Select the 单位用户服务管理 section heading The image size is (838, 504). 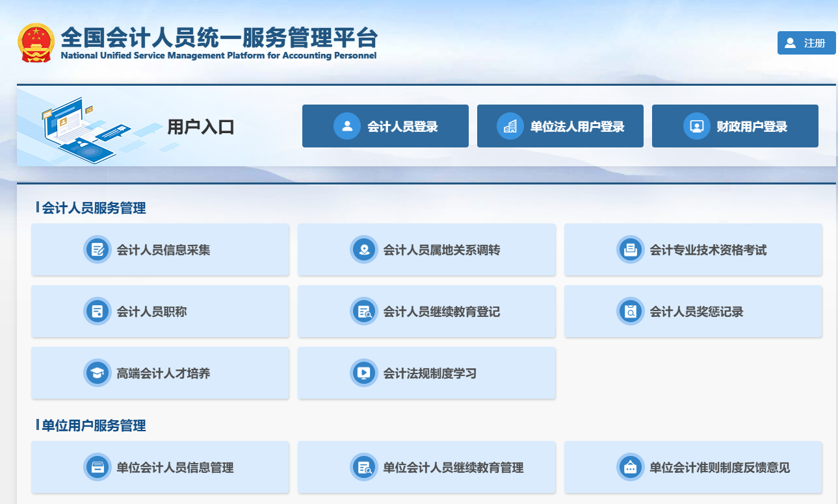94,425
